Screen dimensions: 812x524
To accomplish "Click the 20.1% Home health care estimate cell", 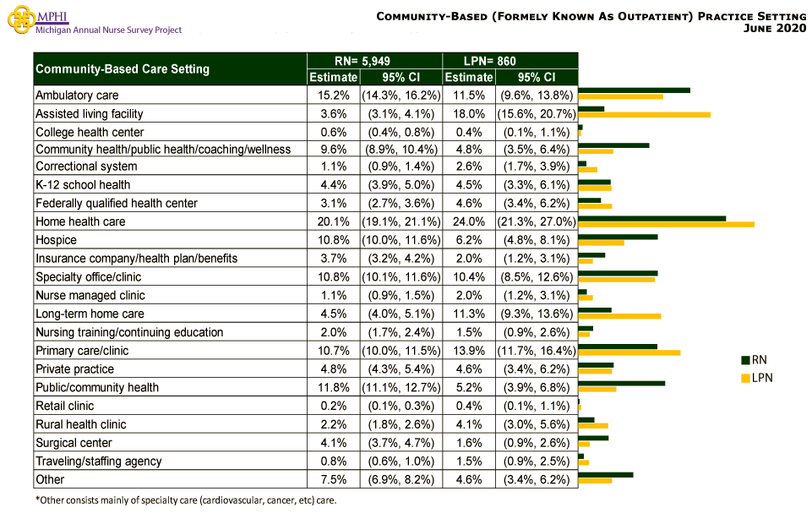I will [x=333, y=221].
